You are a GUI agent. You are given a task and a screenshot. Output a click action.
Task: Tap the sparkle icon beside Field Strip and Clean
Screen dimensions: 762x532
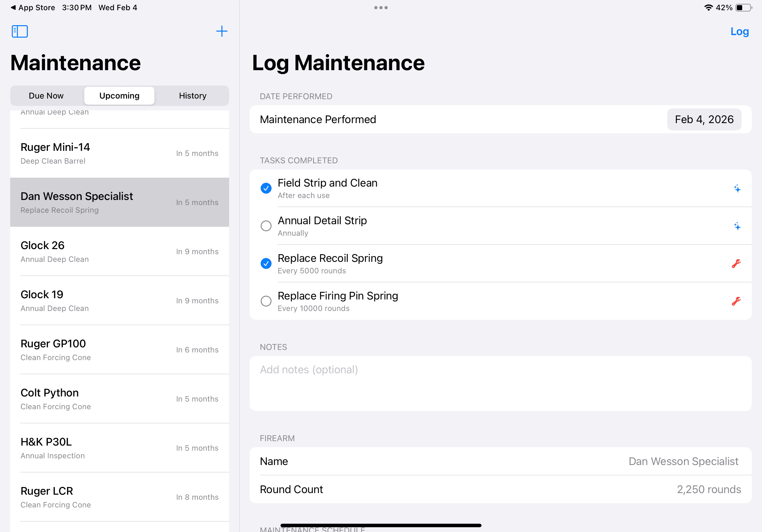click(x=737, y=189)
